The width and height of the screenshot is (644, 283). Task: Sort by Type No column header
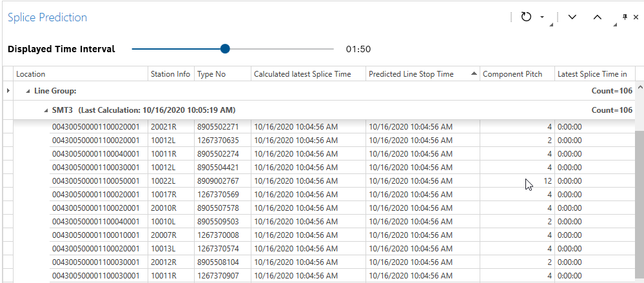(x=222, y=74)
